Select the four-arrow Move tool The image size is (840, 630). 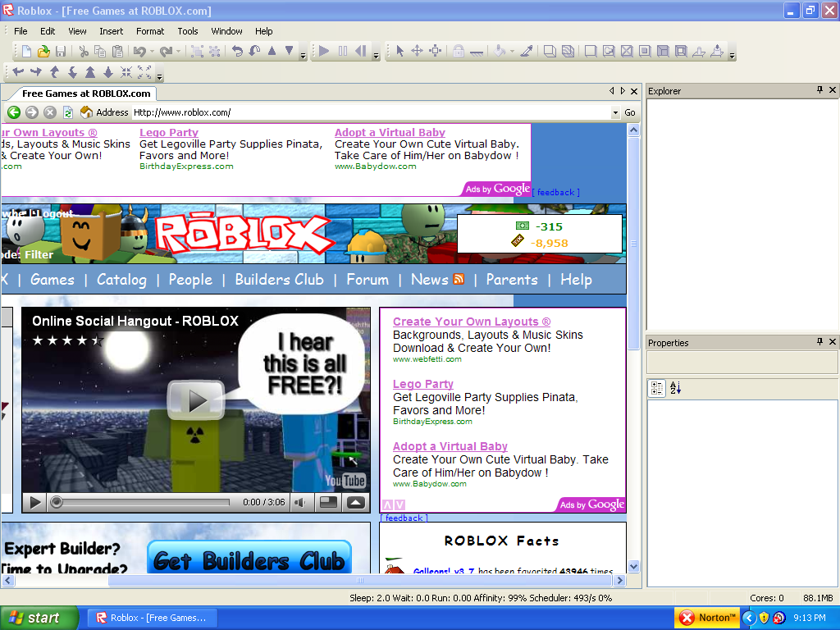[x=417, y=51]
